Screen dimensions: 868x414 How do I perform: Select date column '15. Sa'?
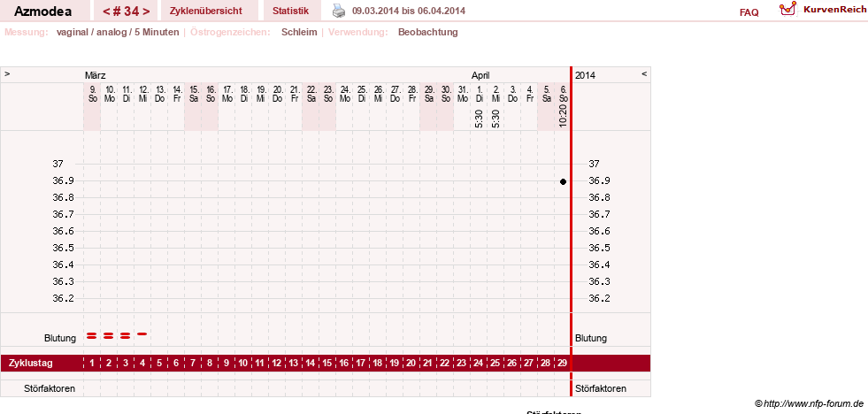[x=193, y=94]
